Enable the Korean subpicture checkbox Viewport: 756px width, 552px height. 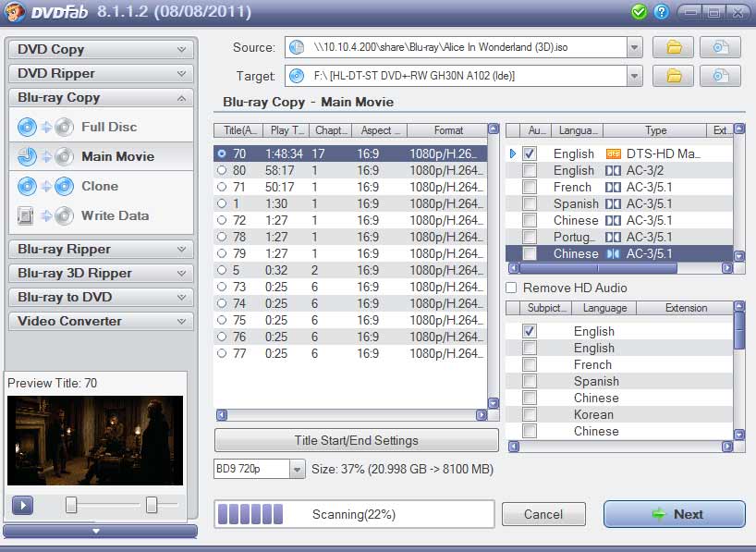coord(530,414)
